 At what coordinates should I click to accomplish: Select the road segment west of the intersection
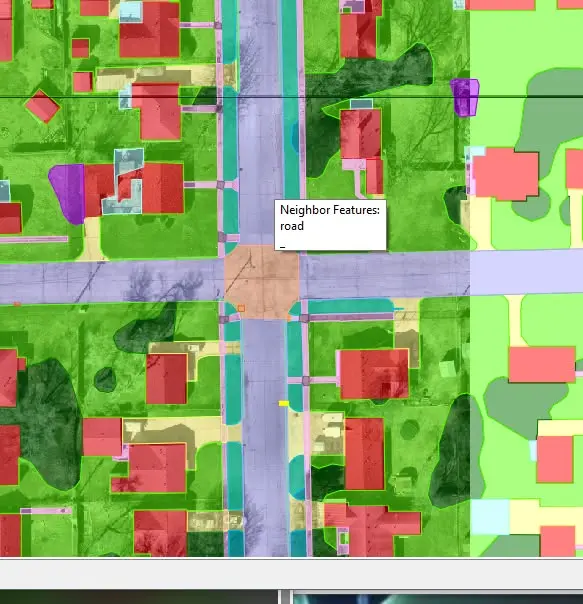(x=112, y=281)
